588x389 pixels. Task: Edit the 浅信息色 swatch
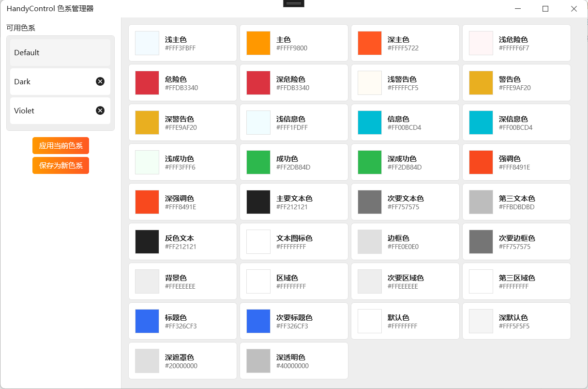pos(258,123)
